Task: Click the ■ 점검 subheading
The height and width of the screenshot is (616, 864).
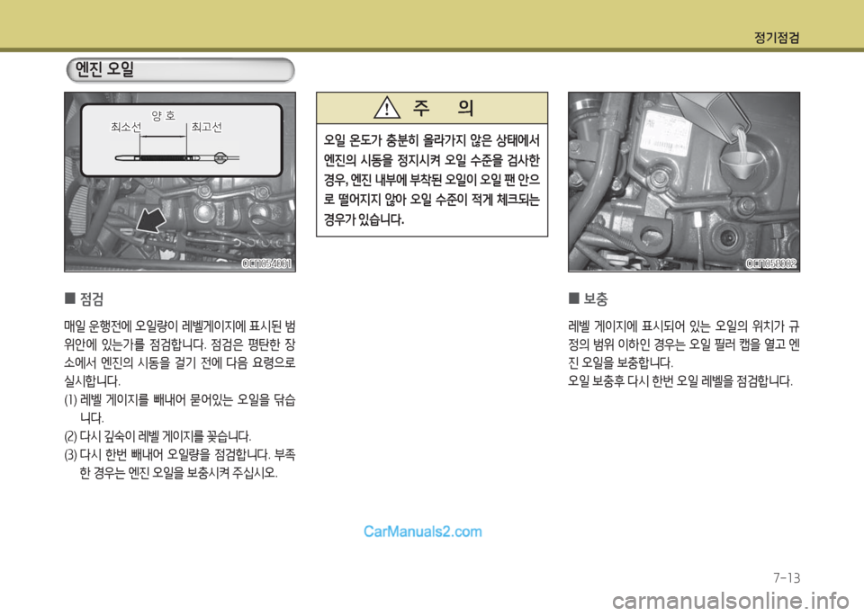Action: [x=84, y=299]
